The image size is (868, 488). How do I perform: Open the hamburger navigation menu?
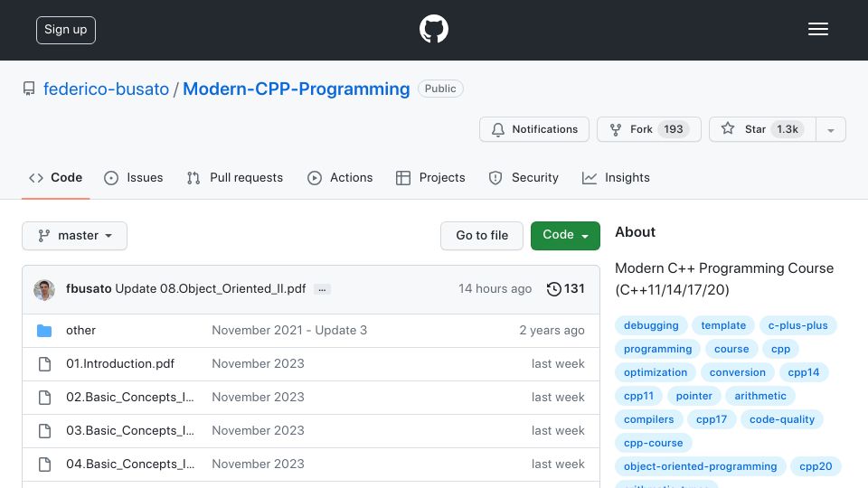(x=817, y=29)
